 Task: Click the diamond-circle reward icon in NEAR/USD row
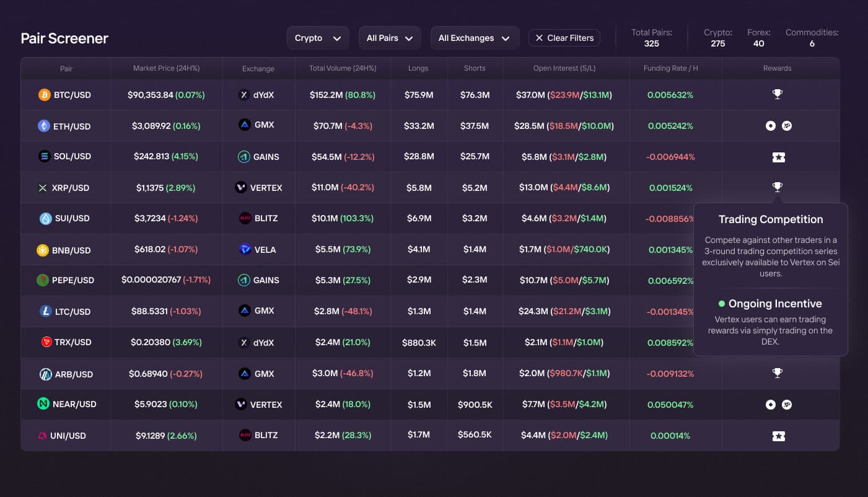[x=771, y=405]
